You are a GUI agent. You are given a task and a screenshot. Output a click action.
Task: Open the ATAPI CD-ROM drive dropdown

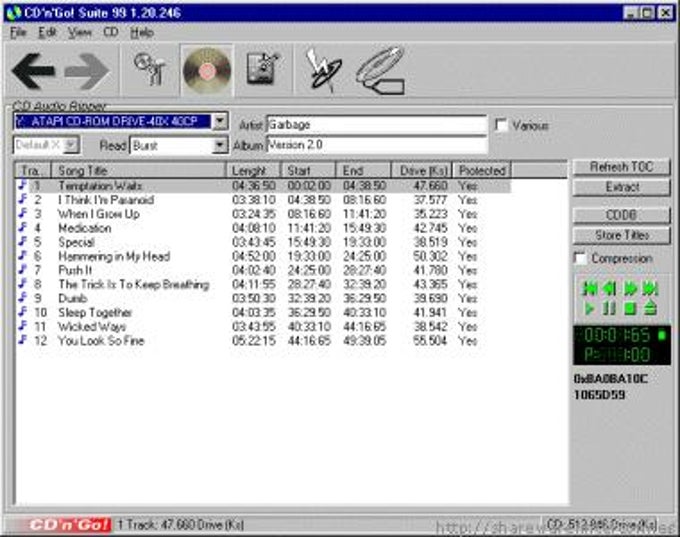(x=220, y=121)
